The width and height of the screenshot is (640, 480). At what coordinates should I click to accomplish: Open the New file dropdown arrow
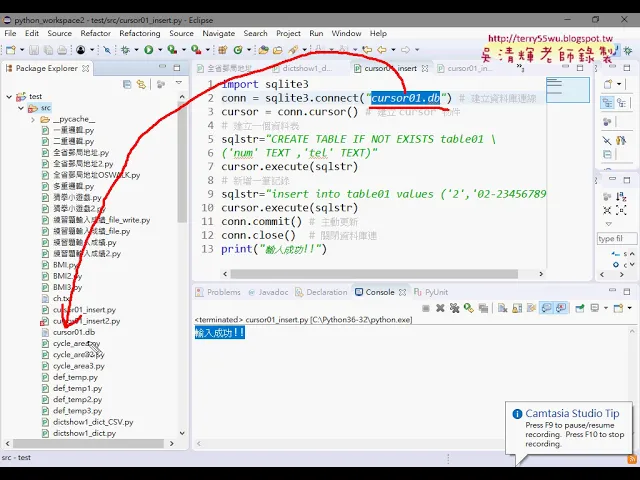tap(22, 50)
